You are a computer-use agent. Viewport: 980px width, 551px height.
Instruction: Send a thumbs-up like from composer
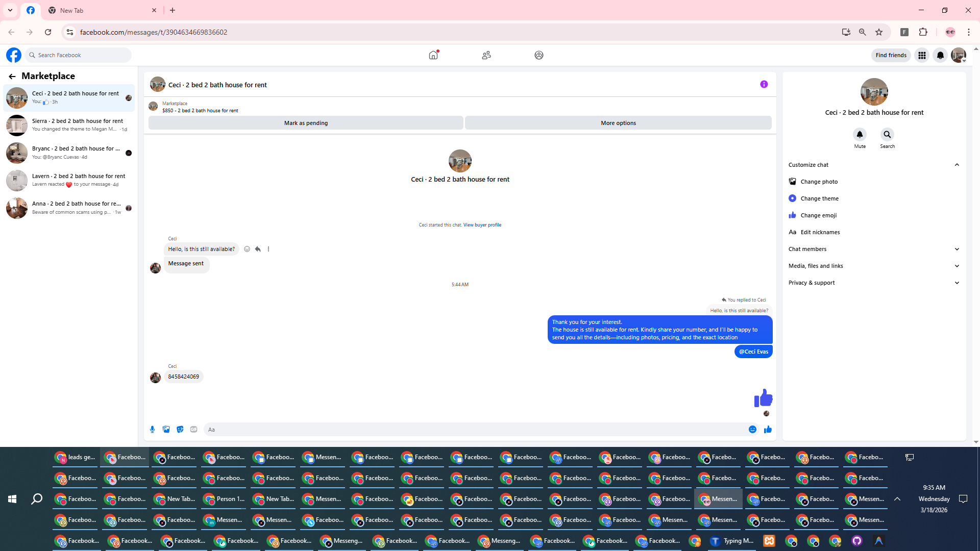[768, 430]
